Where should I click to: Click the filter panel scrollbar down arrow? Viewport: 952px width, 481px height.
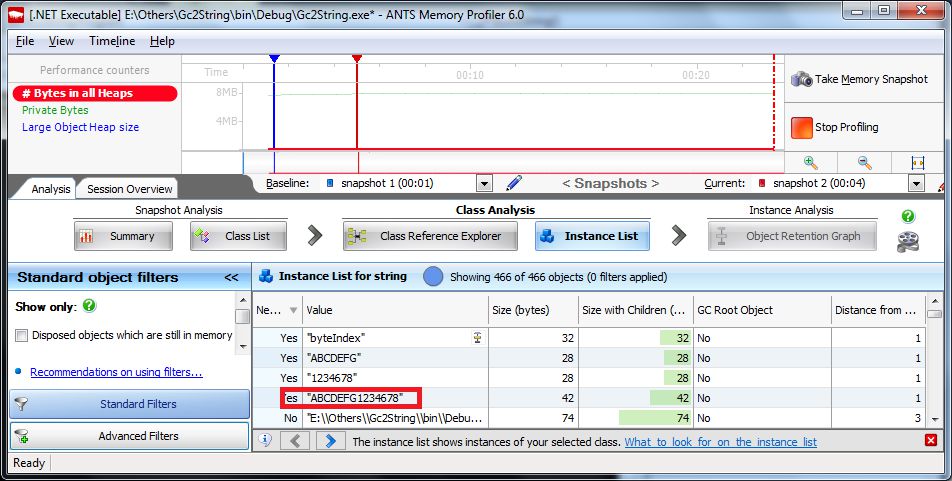[x=243, y=347]
